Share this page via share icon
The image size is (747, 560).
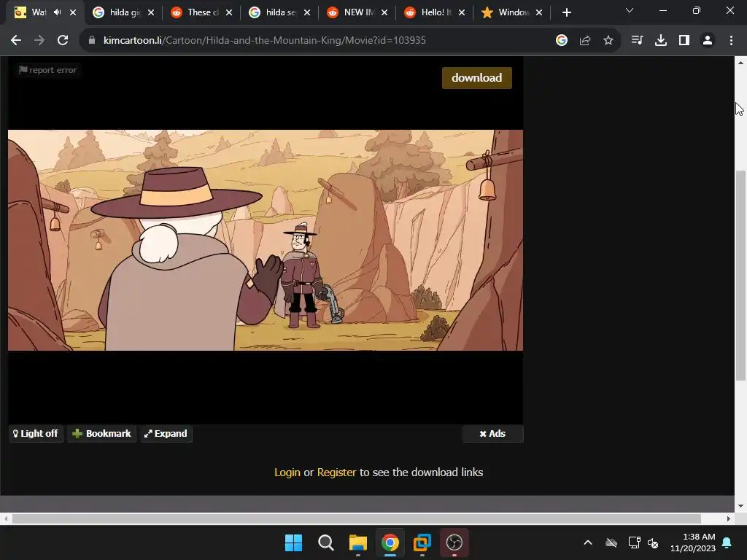[x=585, y=41]
